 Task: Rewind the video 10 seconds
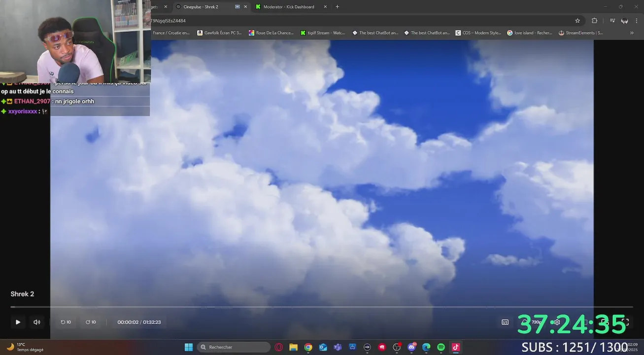click(x=66, y=322)
